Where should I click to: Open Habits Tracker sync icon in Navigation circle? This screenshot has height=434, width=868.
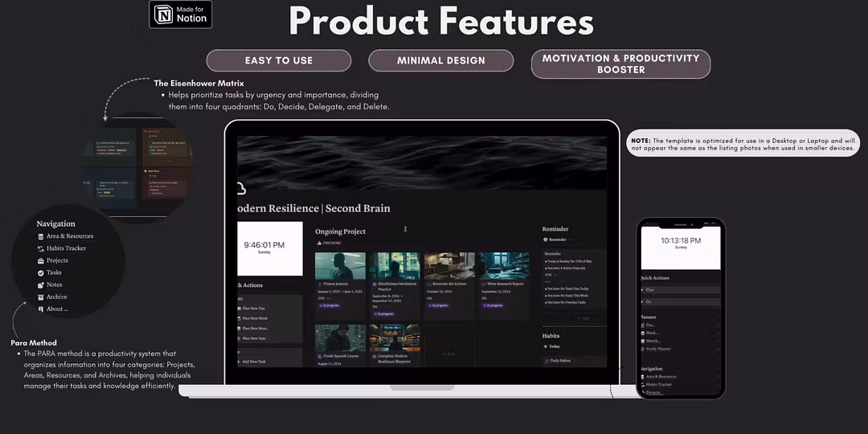coord(40,248)
